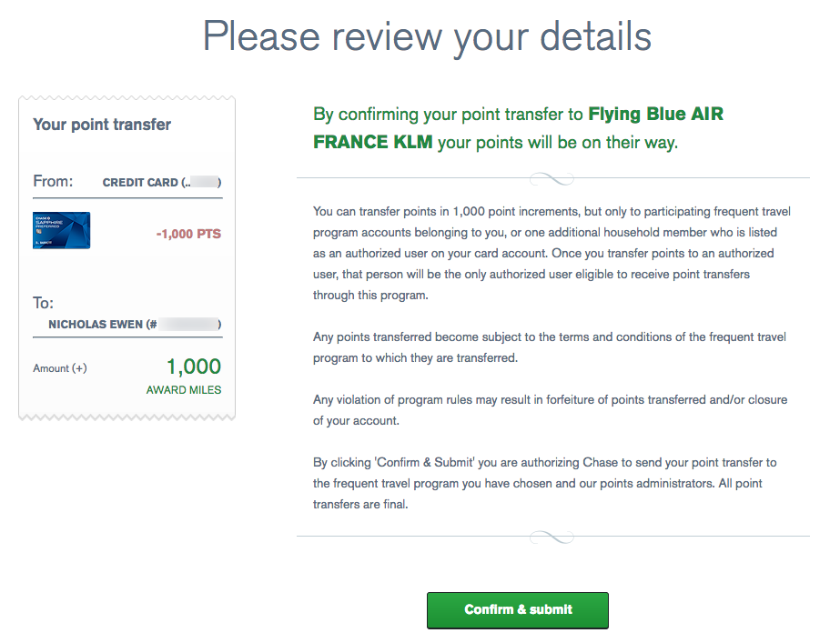840x643 pixels.
Task: Click the 'All point transfers are final' paragraph
Action: (x=544, y=483)
